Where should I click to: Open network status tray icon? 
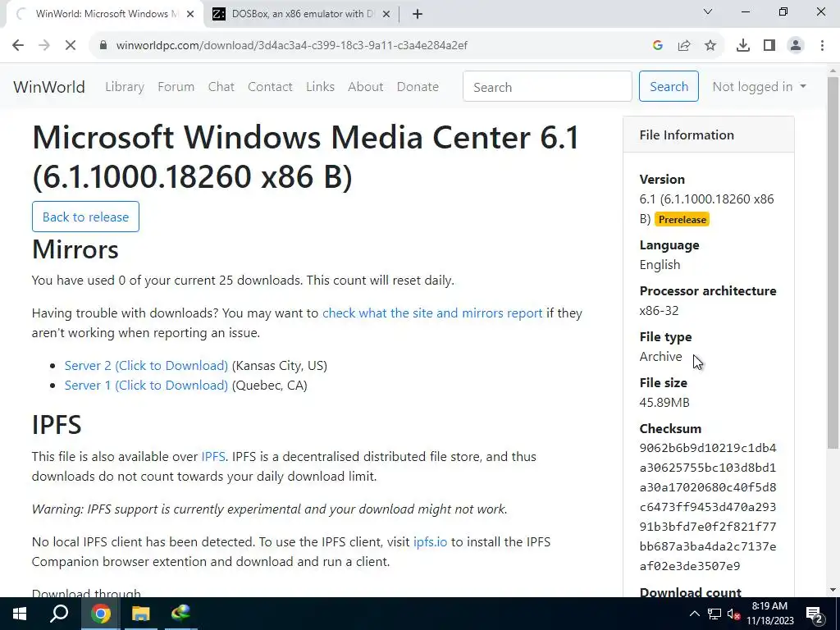(714, 614)
